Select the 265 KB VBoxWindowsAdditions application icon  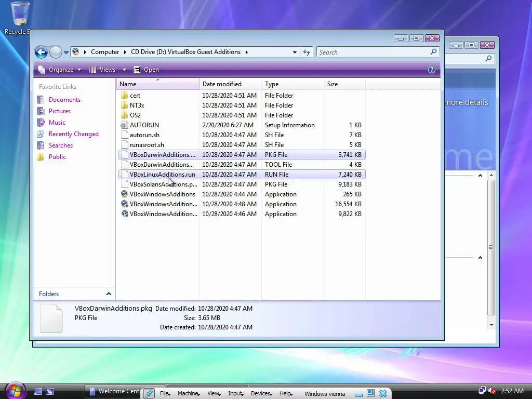[x=125, y=194]
